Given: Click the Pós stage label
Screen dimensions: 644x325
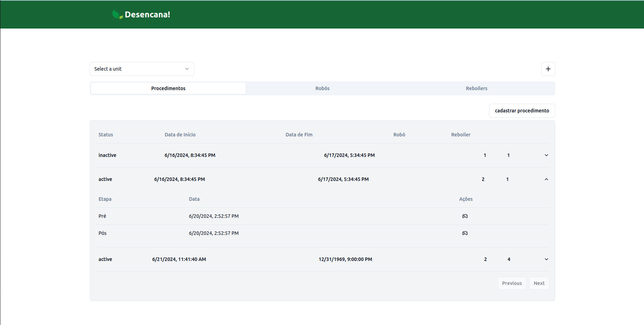Looking at the screenshot, I should coord(102,233).
